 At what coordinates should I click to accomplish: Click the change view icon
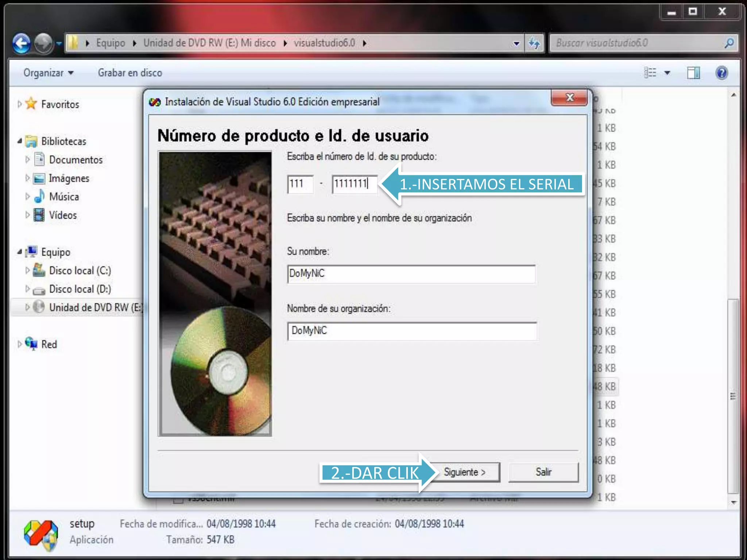650,73
